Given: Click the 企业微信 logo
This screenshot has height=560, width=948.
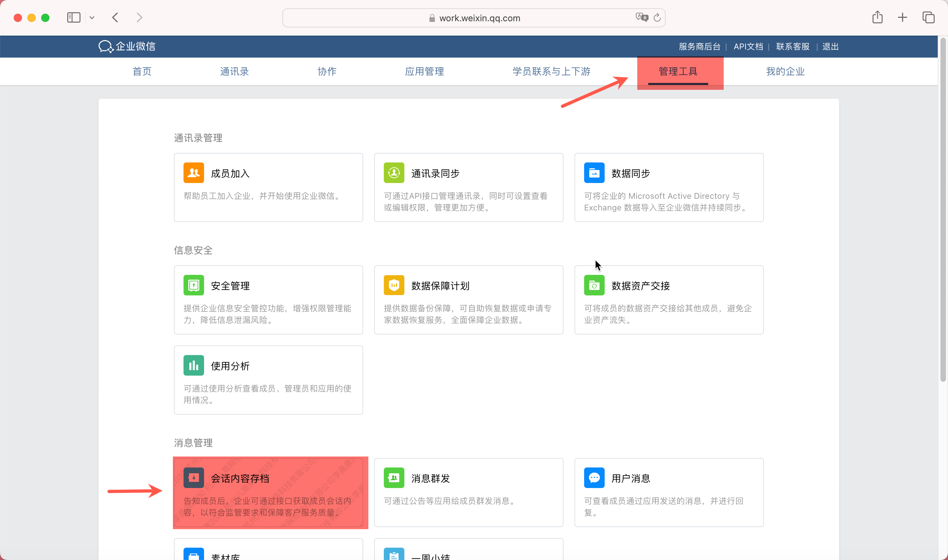Looking at the screenshot, I should [127, 46].
